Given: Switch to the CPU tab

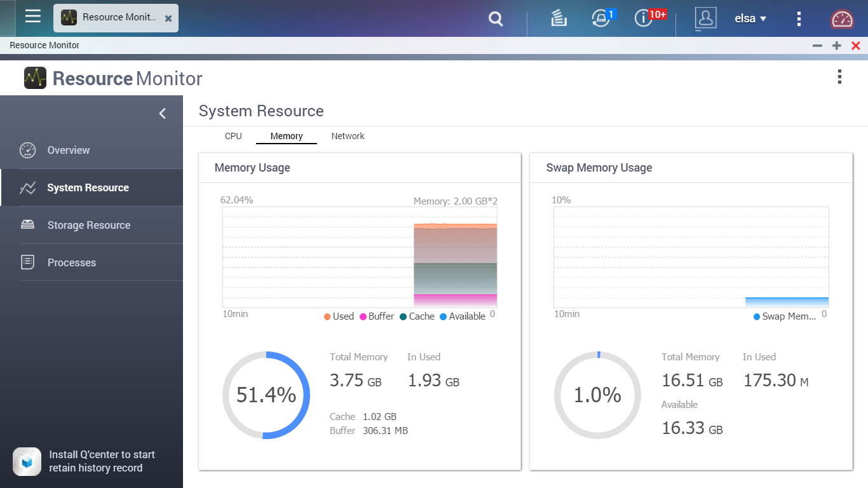Looking at the screenshot, I should [233, 136].
